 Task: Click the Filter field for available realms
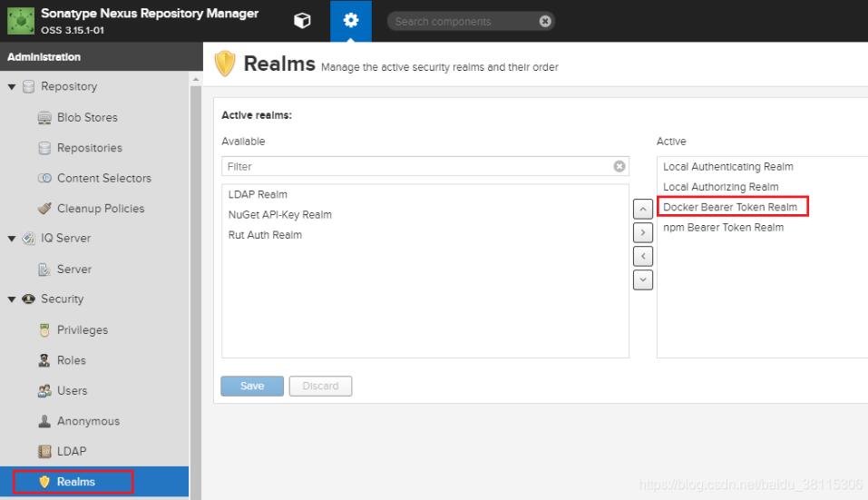pyautogui.click(x=417, y=166)
